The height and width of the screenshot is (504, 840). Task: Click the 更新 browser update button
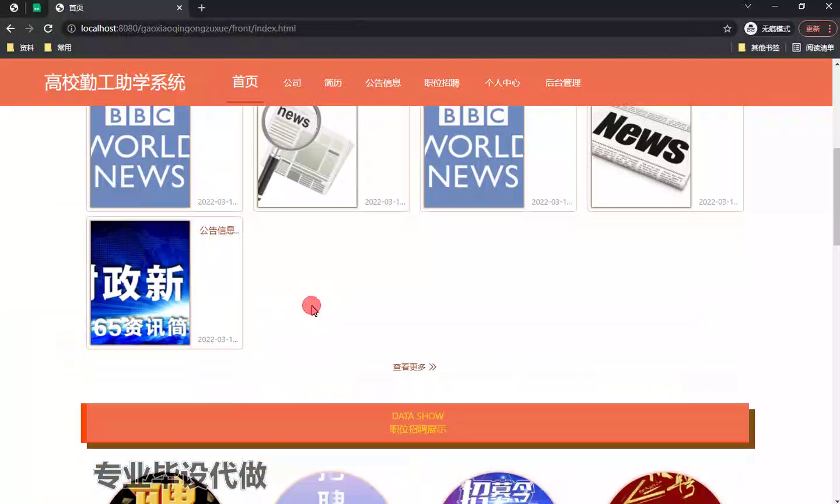pyautogui.click(x=817, y=29)
